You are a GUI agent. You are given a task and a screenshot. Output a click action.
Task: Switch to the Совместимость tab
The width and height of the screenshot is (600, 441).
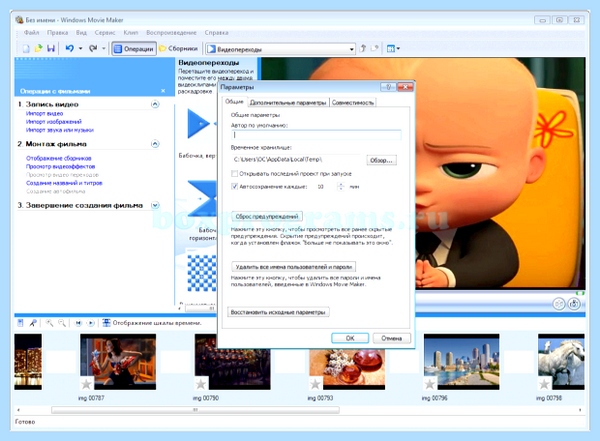point(352,103)
